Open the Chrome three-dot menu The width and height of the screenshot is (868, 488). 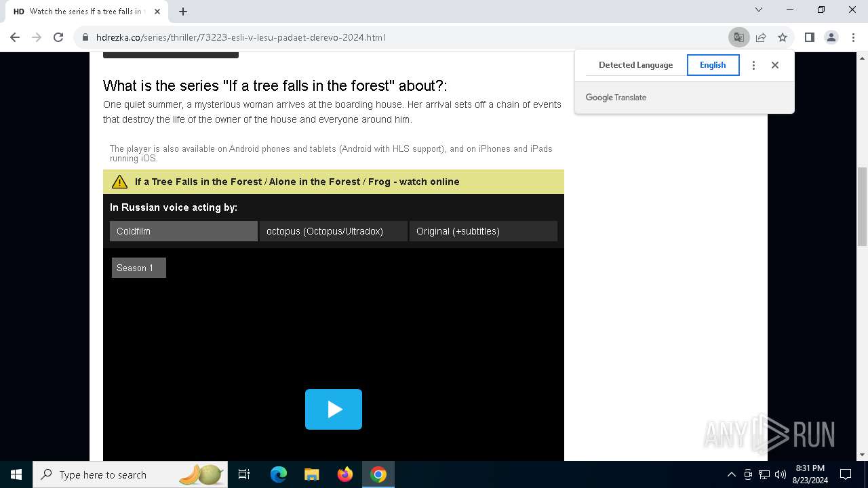(853, 37)
